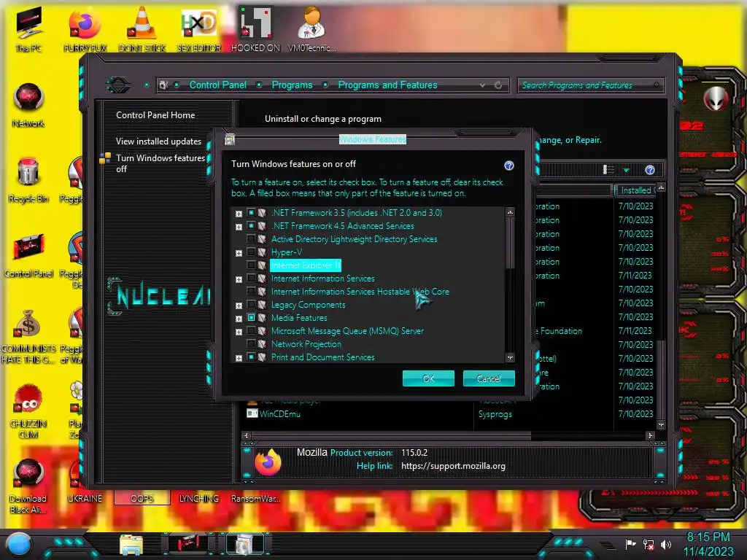Click the Search Programs and Features box
This screenshot has height=560, width=747.
(x=589, y=85)
